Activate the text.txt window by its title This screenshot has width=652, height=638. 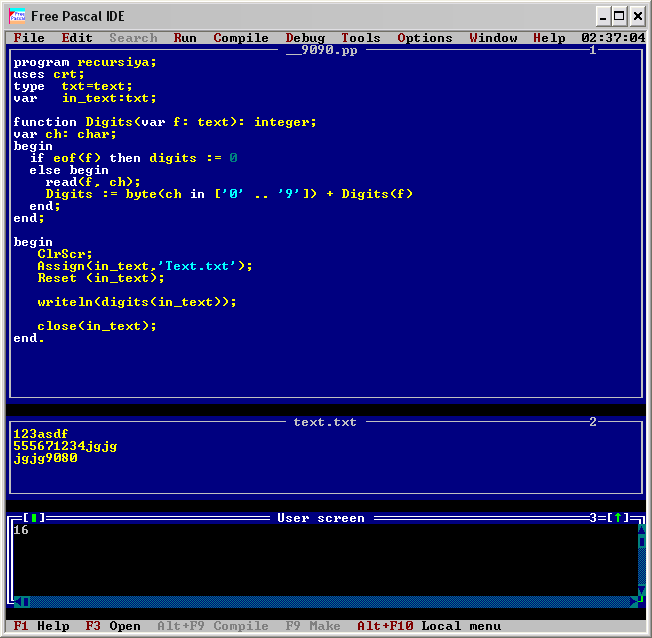[325, 422]
